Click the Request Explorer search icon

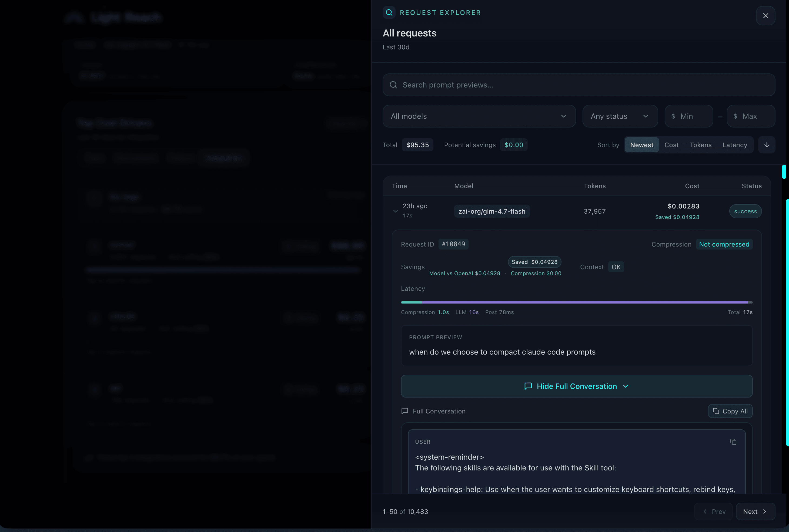click(389, 12)
